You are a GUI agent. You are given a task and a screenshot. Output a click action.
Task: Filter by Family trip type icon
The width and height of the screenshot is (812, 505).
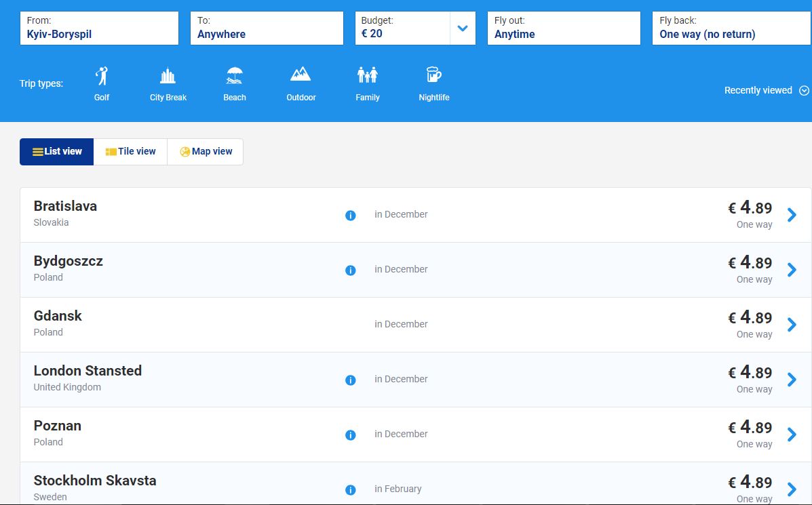[367, 75]
